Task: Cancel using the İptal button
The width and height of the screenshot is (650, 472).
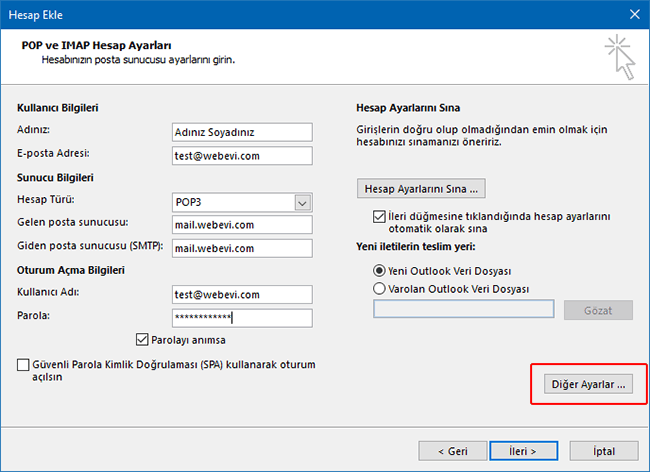Action: click(603, 450)
